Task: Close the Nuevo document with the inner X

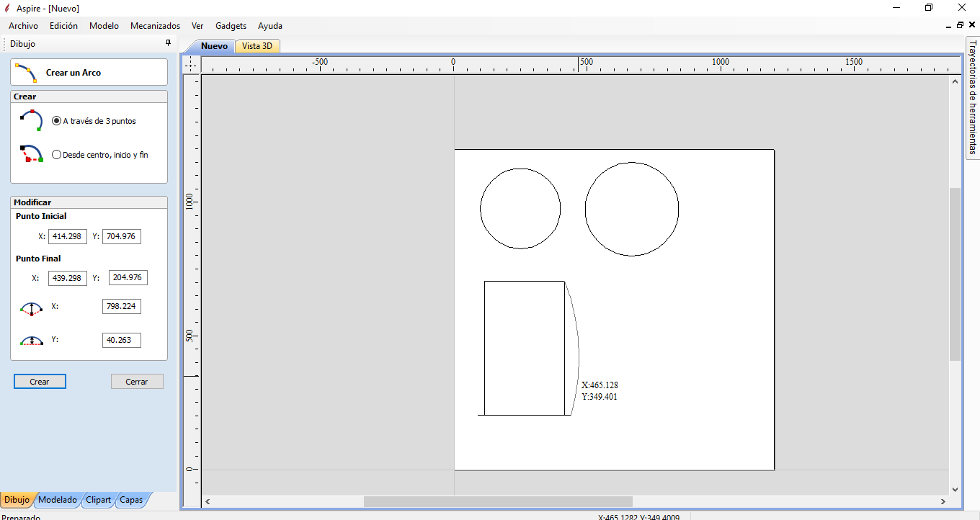Action: (972, 25)
